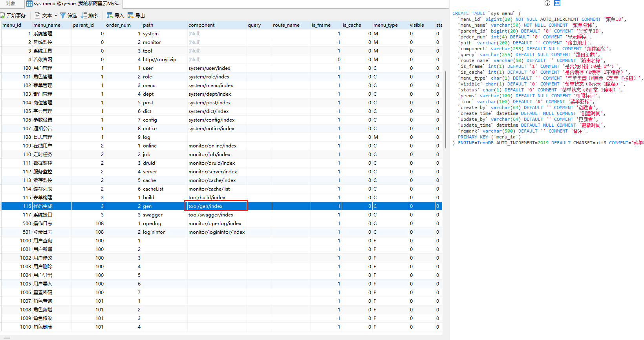Open the Text (文本) view toolbar button
644x340 pixels.
(x=43, y=15)
